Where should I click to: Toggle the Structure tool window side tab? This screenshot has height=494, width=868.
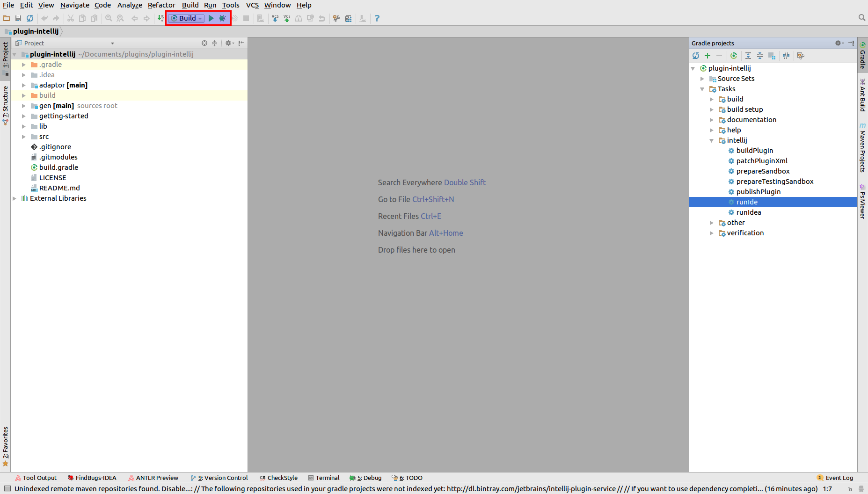(x=6, y=105)
